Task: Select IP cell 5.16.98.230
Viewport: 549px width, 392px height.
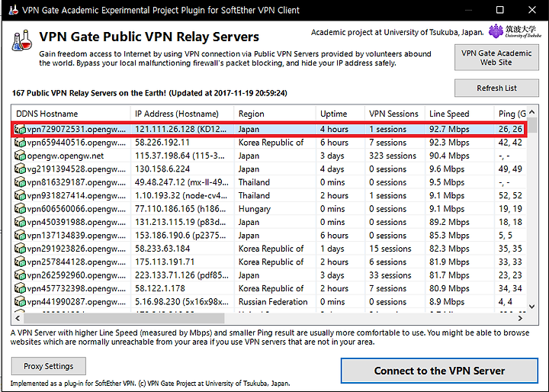Action: (181, 302)
